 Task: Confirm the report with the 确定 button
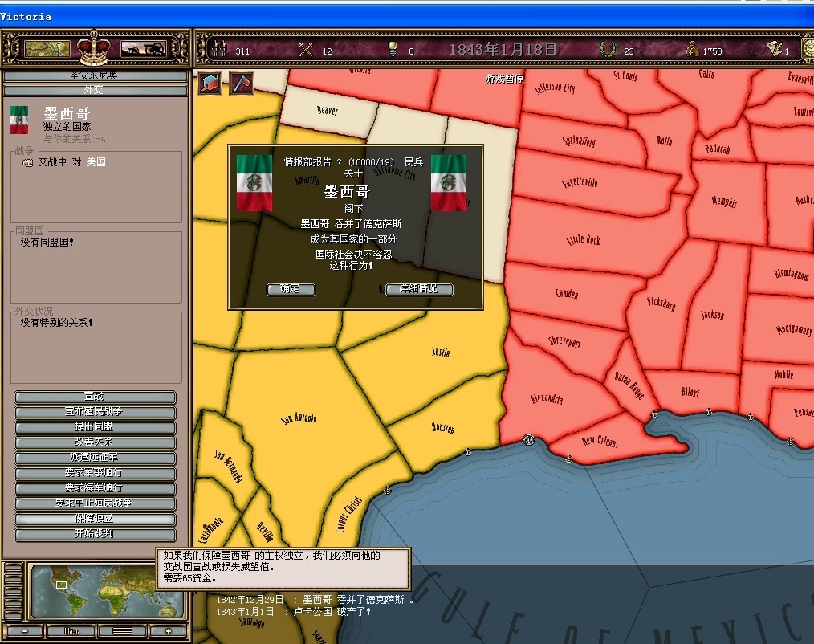291,289
